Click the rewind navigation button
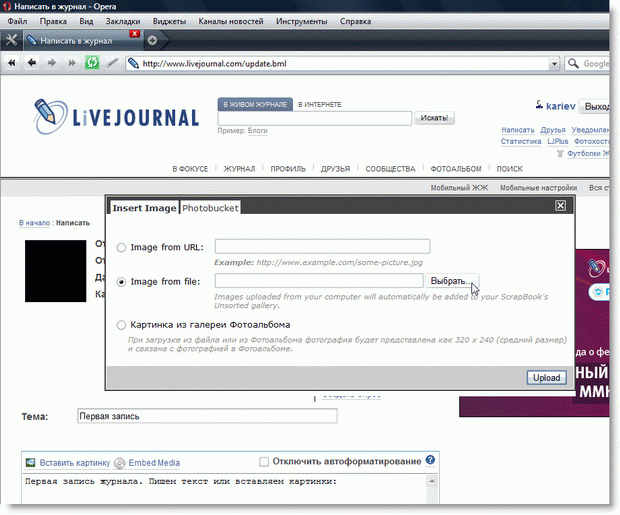Screen dimensions: 620x515 (x=12, y=63)
